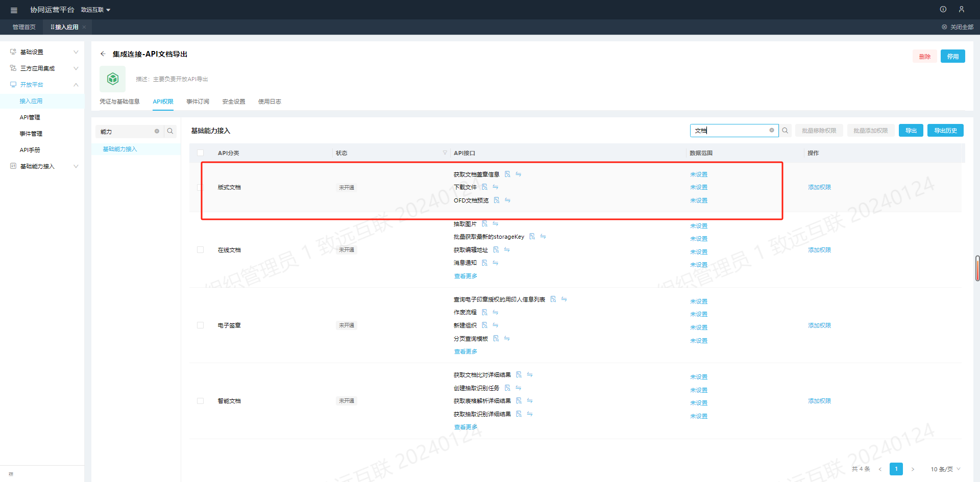
Task: Open the hamburger menu in top bar
Action: pos(14,10)
